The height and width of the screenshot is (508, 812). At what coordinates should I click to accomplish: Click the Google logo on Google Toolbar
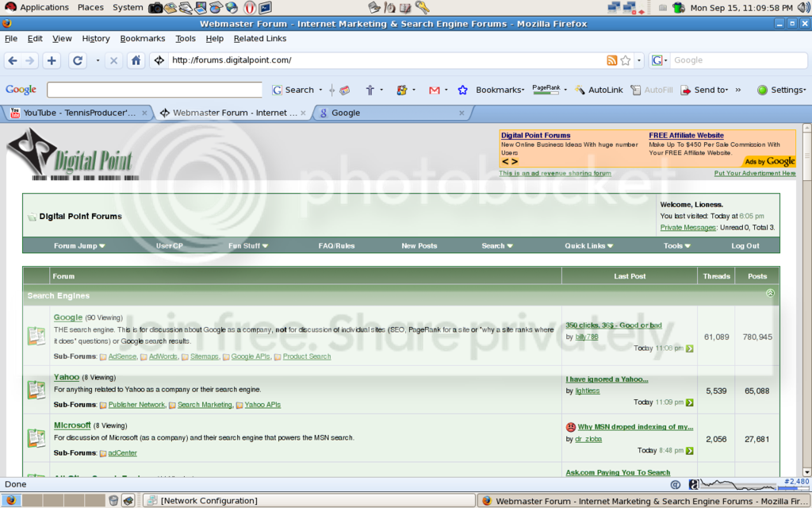21,89
